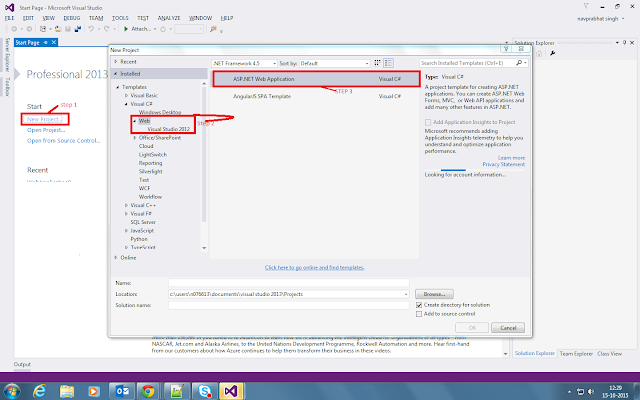Select the Python template category
640x400 pixels.
click(139, 239)
